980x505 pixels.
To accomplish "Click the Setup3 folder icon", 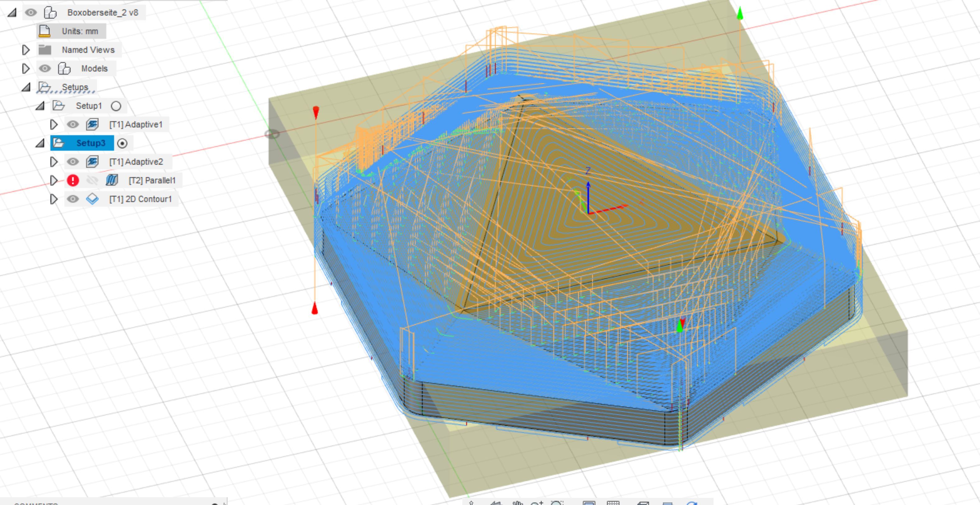I will 58,143.
